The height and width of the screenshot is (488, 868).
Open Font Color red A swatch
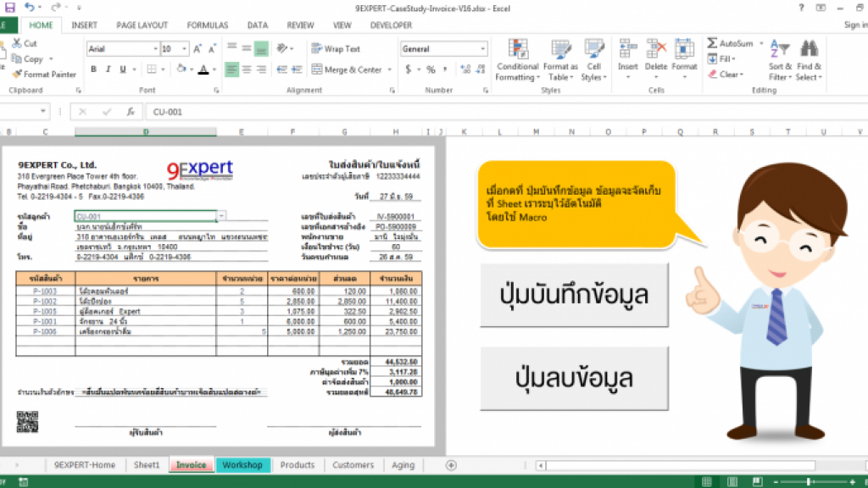pyautogui.click(x=203, y=69)
